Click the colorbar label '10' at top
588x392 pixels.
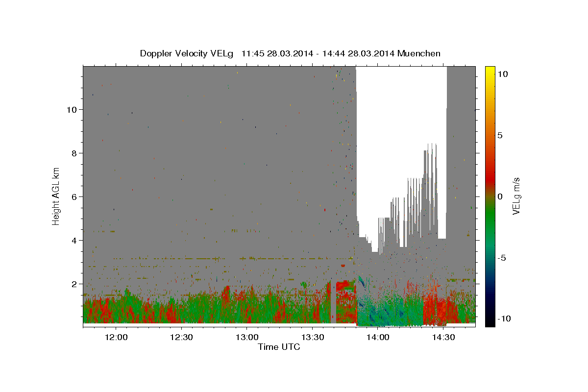[x=502, y=74]
